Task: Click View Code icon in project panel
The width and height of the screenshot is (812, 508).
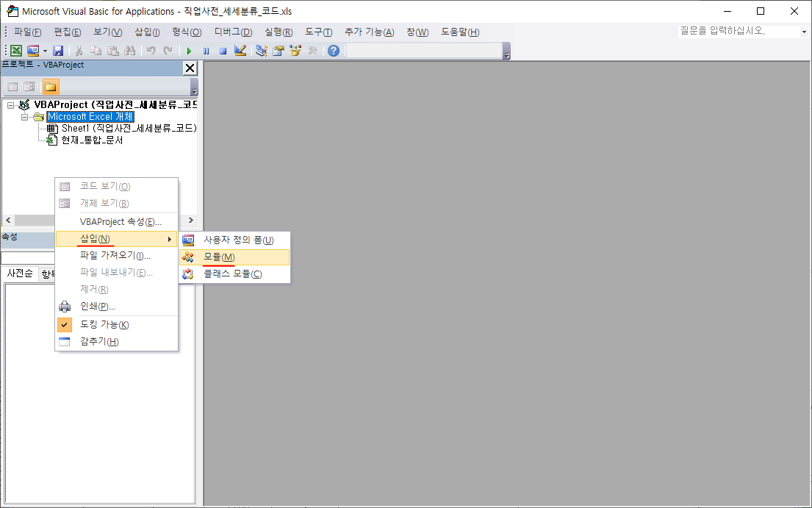Action: tap(13, 87)
